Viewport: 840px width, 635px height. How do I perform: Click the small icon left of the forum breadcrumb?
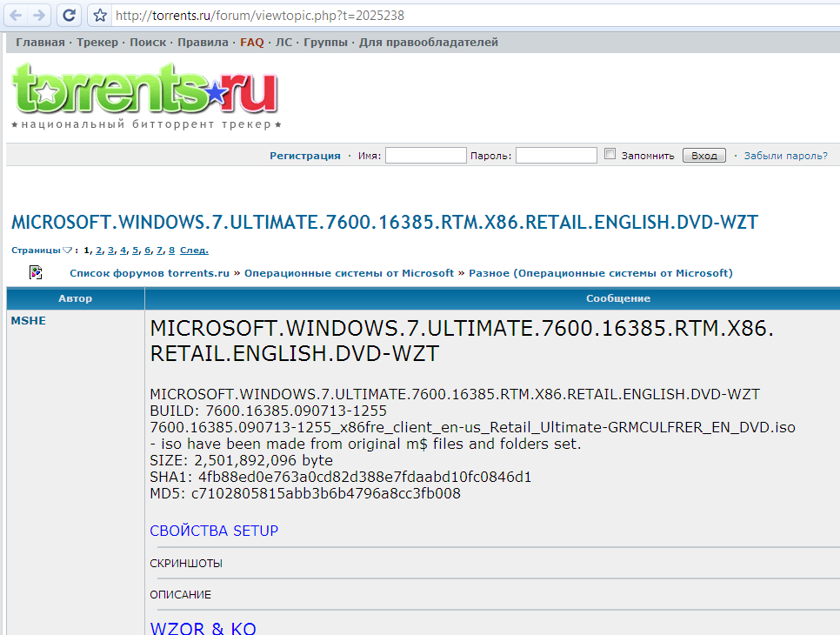click(36, 272)
